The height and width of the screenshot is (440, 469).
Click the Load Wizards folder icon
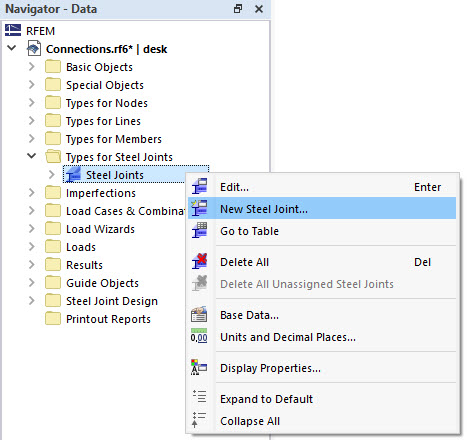(x=53, y=229)
